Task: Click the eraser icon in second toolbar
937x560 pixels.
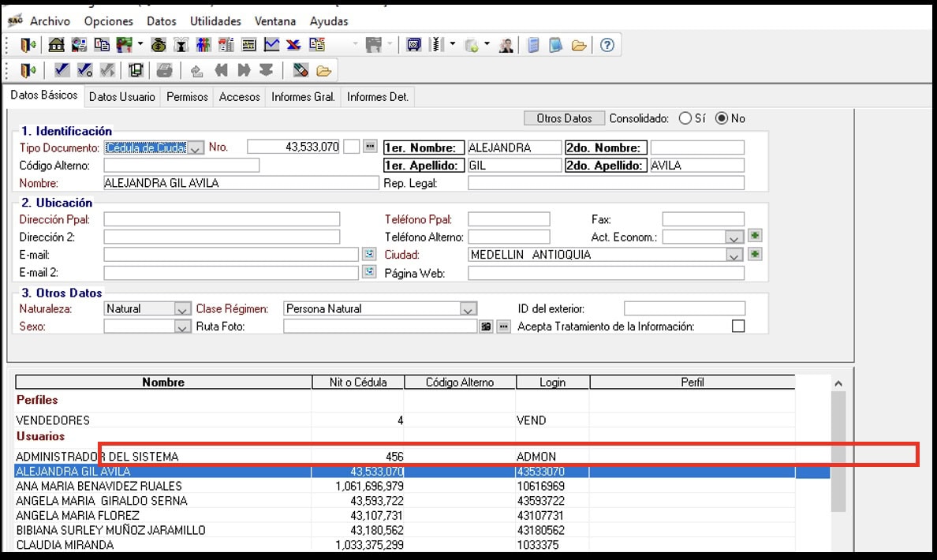Action: (x=300, y=70)
